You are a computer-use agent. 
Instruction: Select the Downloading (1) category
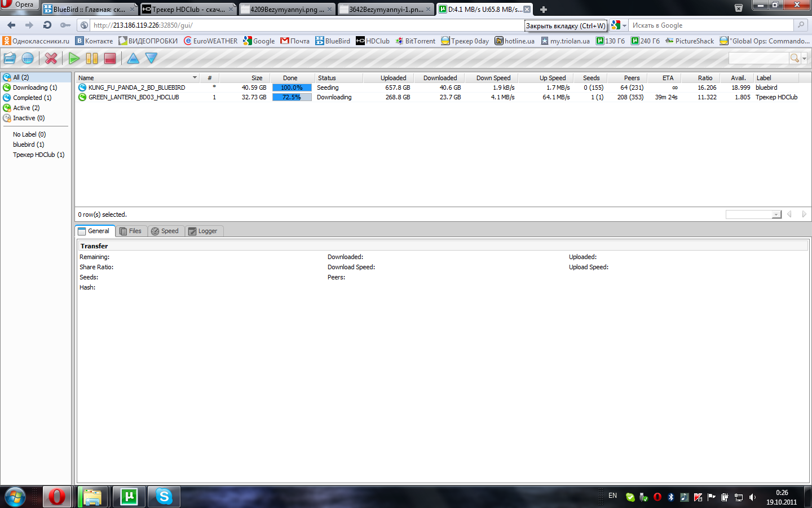point(35,87)
